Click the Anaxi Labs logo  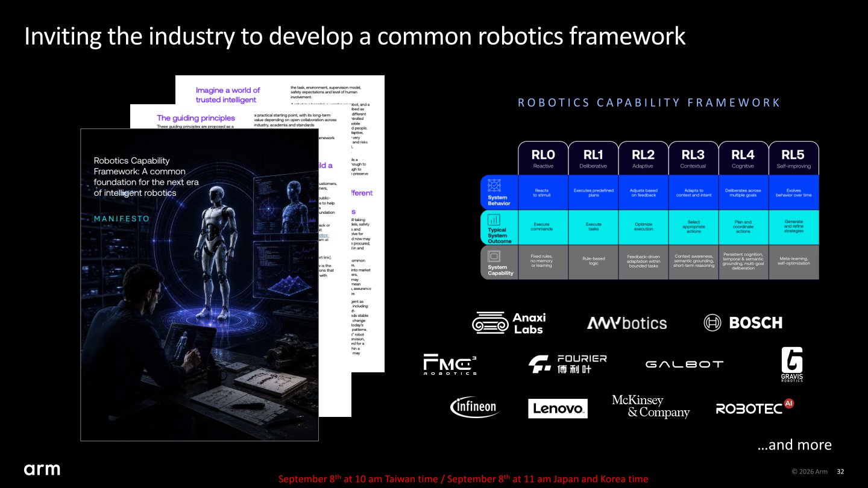509,323
